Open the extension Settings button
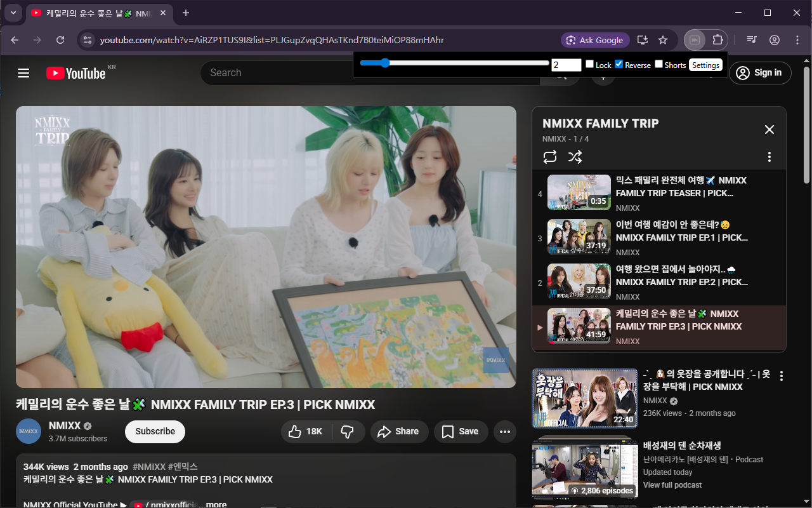 click(705, 65)
